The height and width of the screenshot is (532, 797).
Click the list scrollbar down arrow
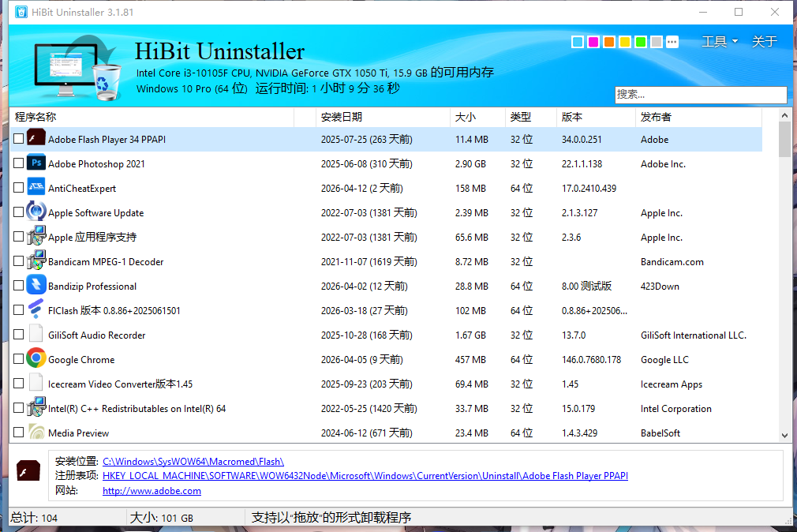785,436
